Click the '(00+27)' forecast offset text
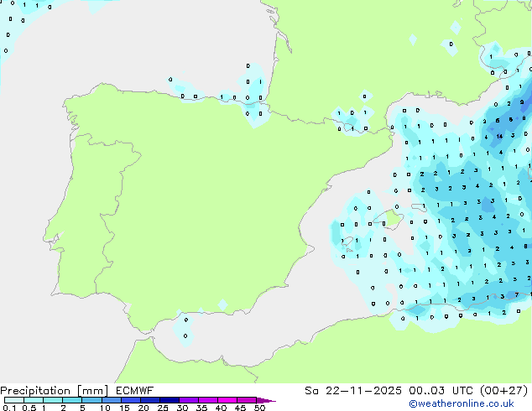Screen dimensions: 532x411 pos(503,391)
